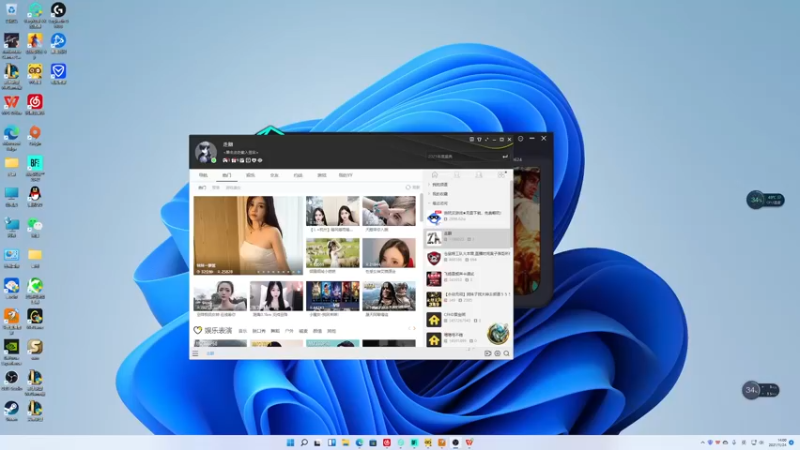
Task: Select the 舞蹈 category beside 娱乐表演
Action: pos(275,331)
